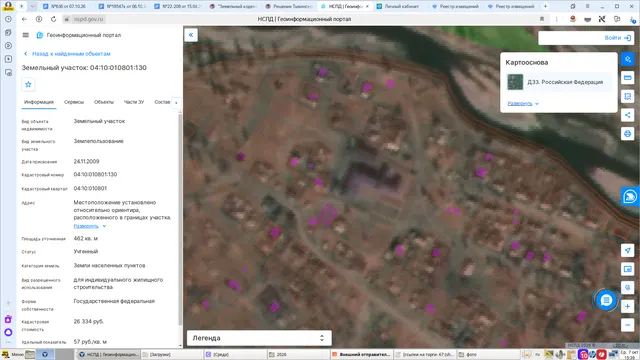Click Назад к найденным объектам link
The height and width of the screenshot is (360, 640).
pyautogui.click(x=67, y=54)
